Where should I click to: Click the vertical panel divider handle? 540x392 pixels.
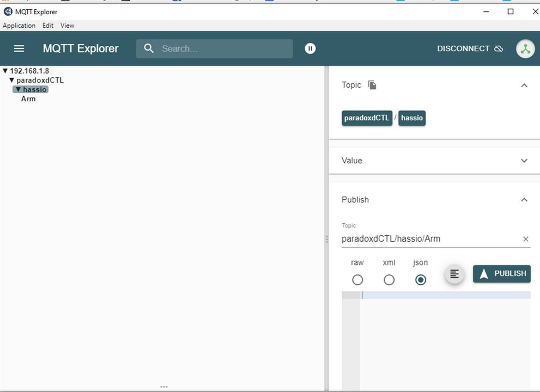pos(326,239)
